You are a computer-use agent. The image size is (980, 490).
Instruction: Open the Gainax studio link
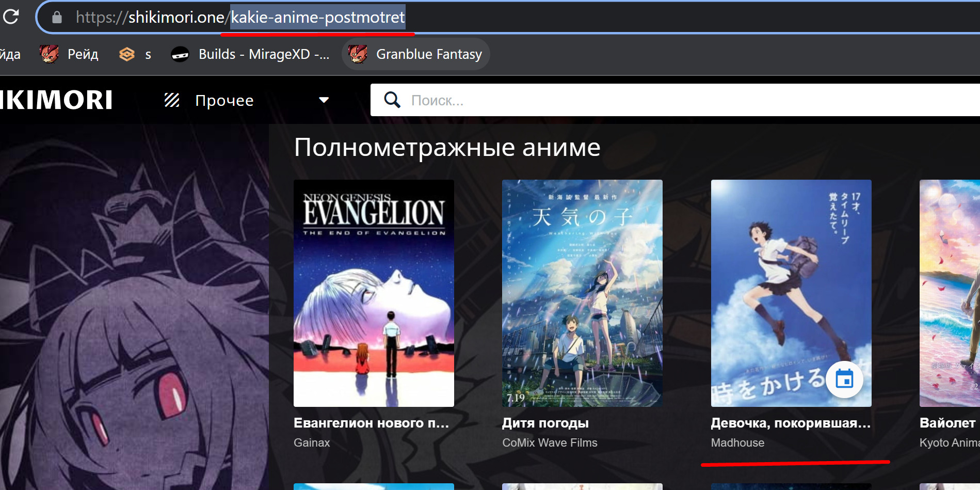click(x=312, y=442)
